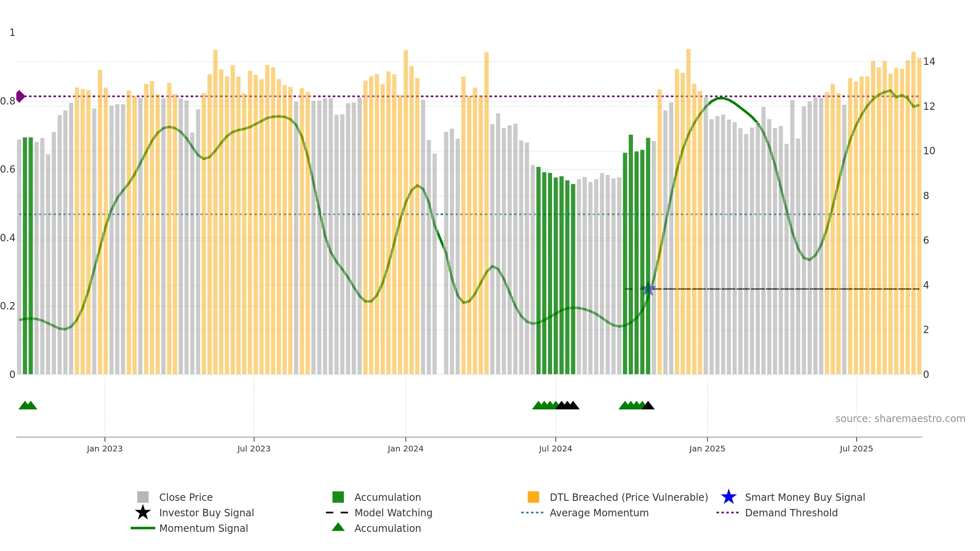This screenshot has height=551, width=980.
Task: Click the Jan 2023 axis label
Action: [x=105, y=449]
